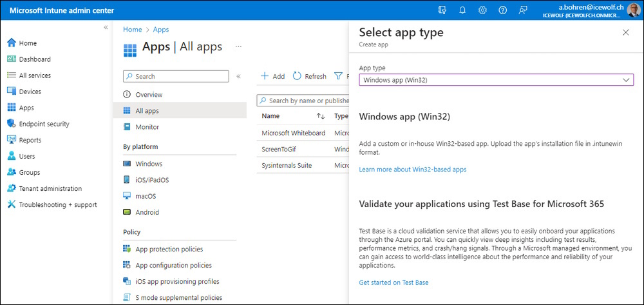Click the Overview info icon
The width and height of the screenshot is (644, 305).
coord(127,95)
